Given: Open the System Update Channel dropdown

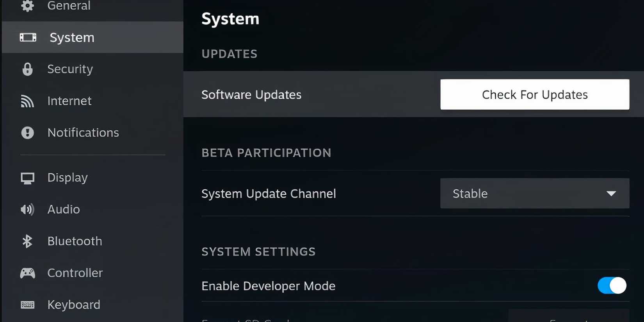Looking at the screenshot, I should coord(535,194).
